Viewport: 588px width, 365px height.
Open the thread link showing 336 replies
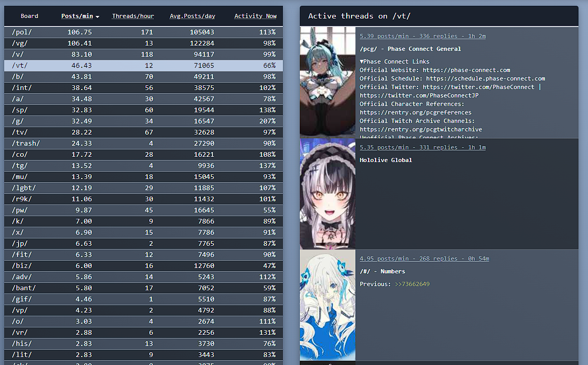tap(423, 36)
